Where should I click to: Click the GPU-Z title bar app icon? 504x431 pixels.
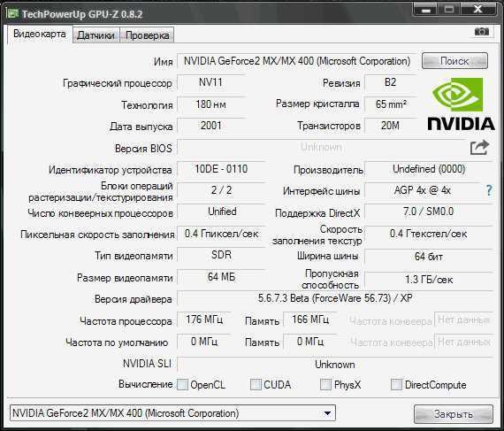pyautogui.click(x=12, y=13)
